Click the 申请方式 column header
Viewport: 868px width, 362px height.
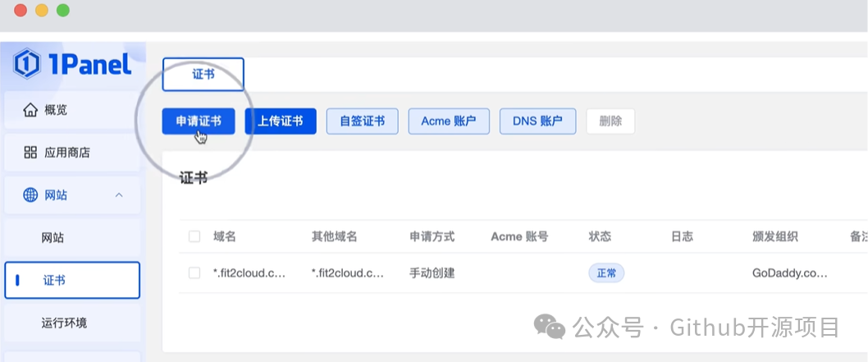(x=432, y=237)
